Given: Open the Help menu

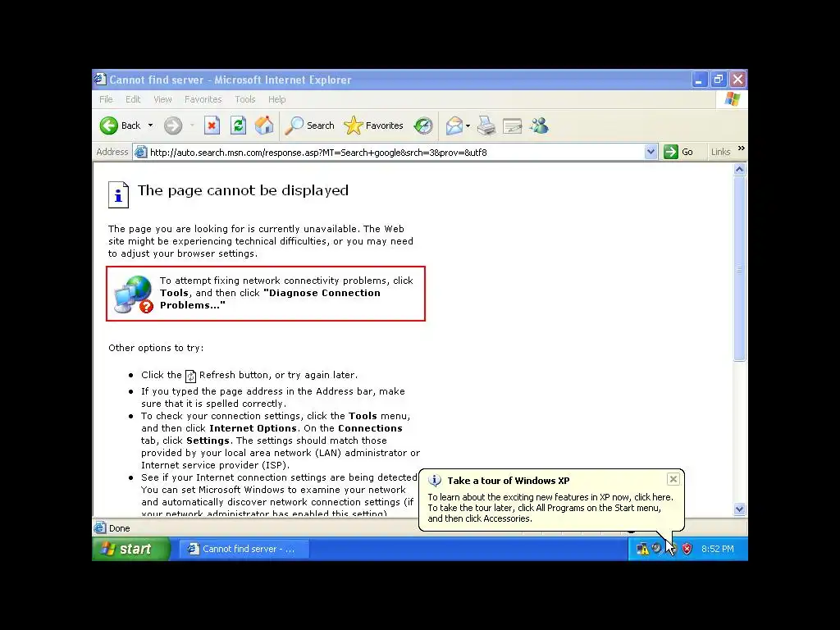Looking at the screenshot, I should (x=277, y=99).
